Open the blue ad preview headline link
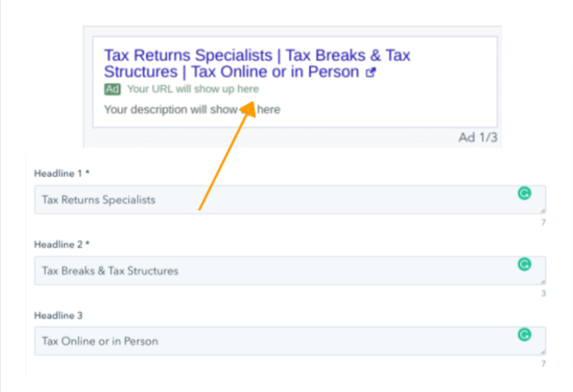 click(257, 63)
